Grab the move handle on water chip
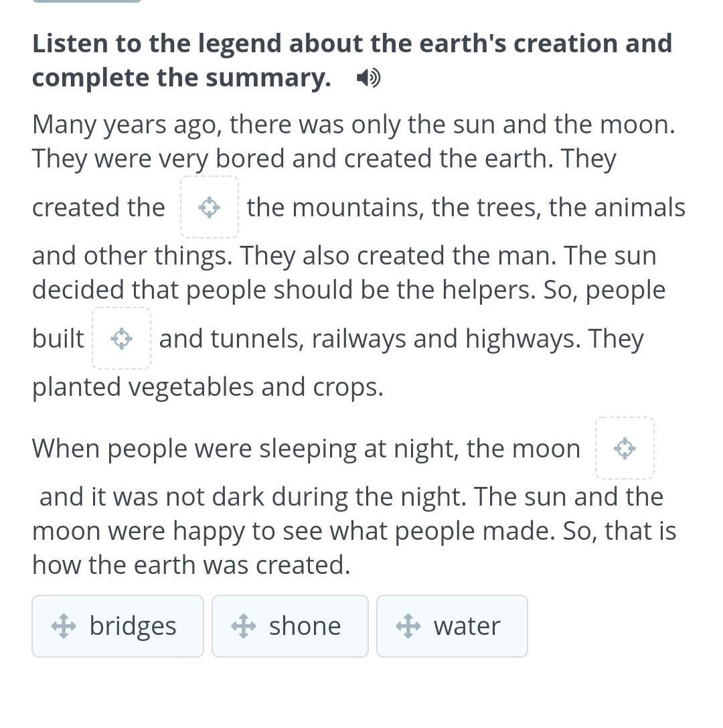The height and width of the screenshot is (728, 723). (408, 626)
